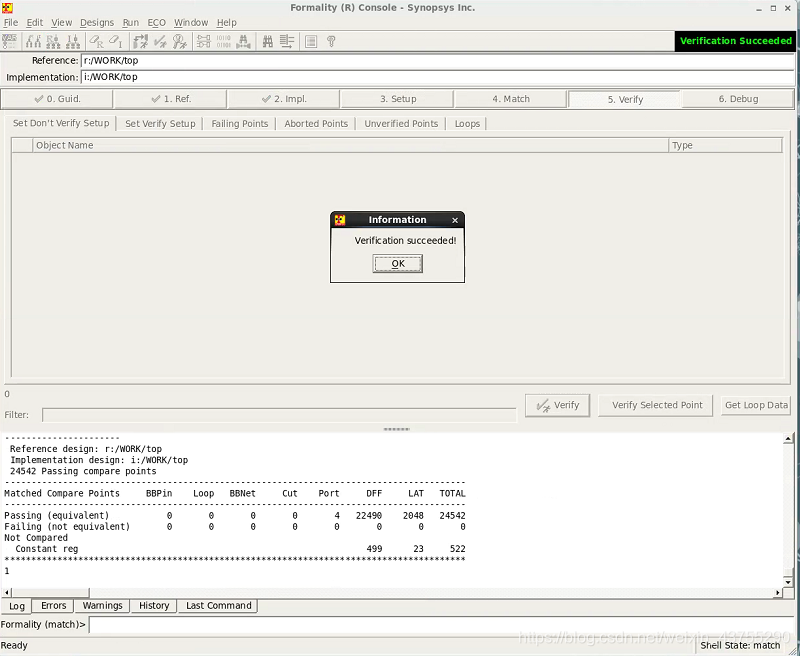This screenshot has height=656, width=800.
Task: Open the Edit menu
Action: pos(35,22)
